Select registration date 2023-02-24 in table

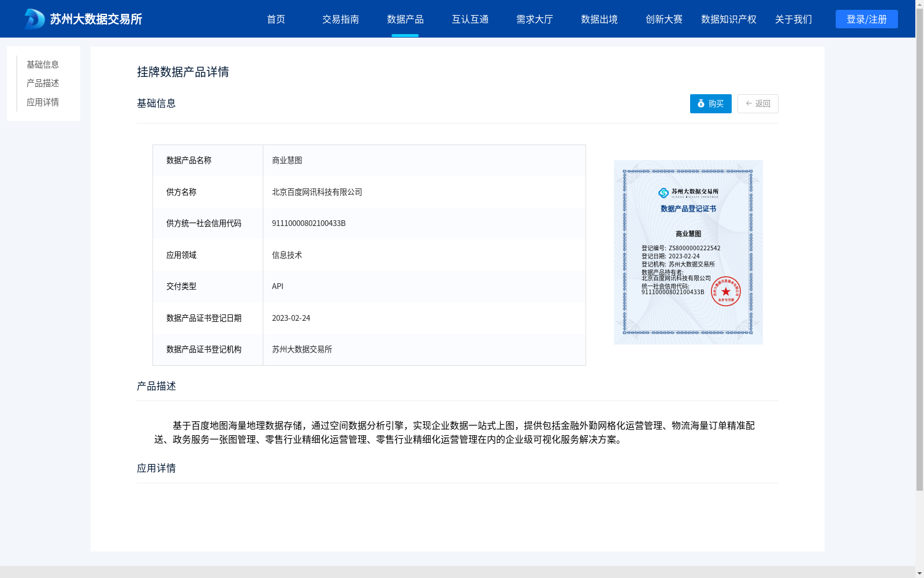[291, 318]
